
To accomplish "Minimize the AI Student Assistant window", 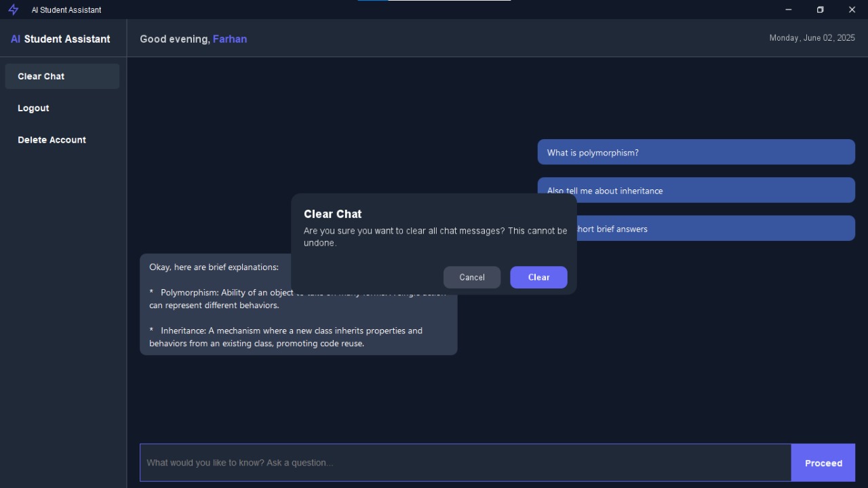I will tap(789, 10).
